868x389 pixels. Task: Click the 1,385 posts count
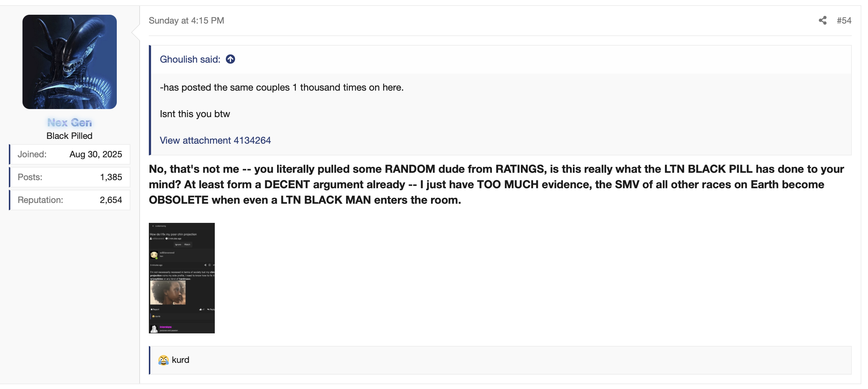tap(111, 177)
